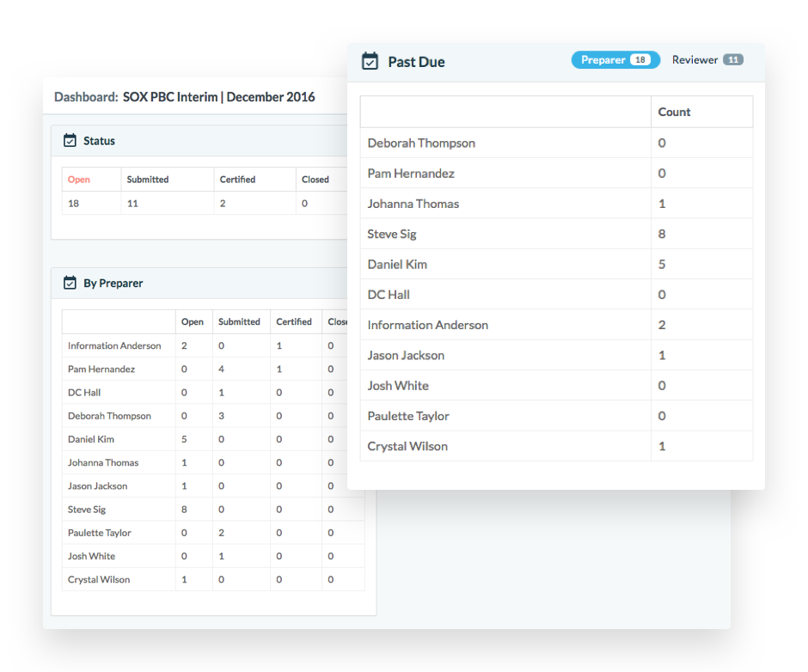This screenshot has width=808, height=672.
Task: Select Deborah Thompson row in By Preparer
Action: (x=213, y=416)
